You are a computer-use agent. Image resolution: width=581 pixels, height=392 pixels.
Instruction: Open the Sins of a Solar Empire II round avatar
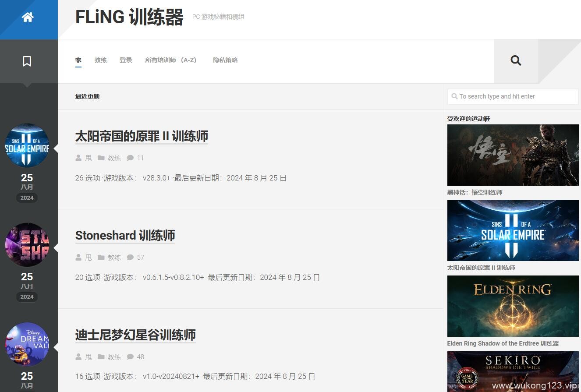click(x=27, y=145)
